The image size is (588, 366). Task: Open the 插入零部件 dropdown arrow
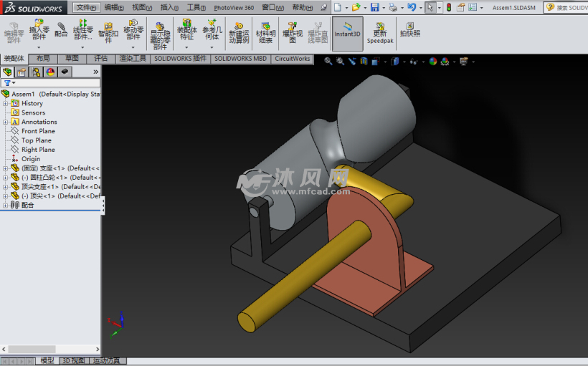tap(39, 47)
